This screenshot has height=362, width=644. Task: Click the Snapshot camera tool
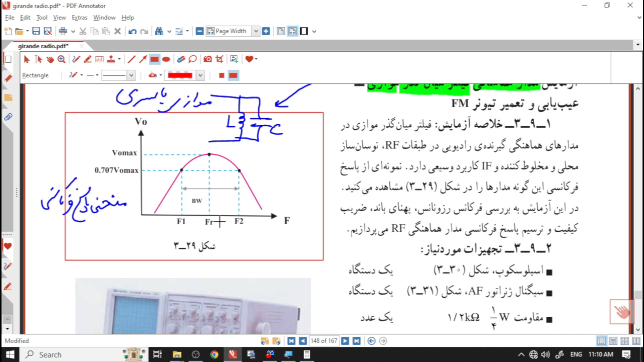pos(208,59)
